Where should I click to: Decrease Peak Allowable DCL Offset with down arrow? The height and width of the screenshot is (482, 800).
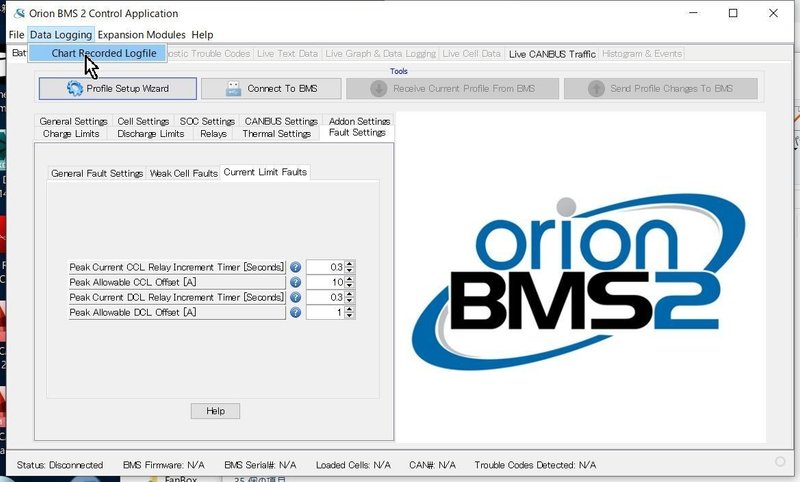pyautogui.click(x=349, y=315)
